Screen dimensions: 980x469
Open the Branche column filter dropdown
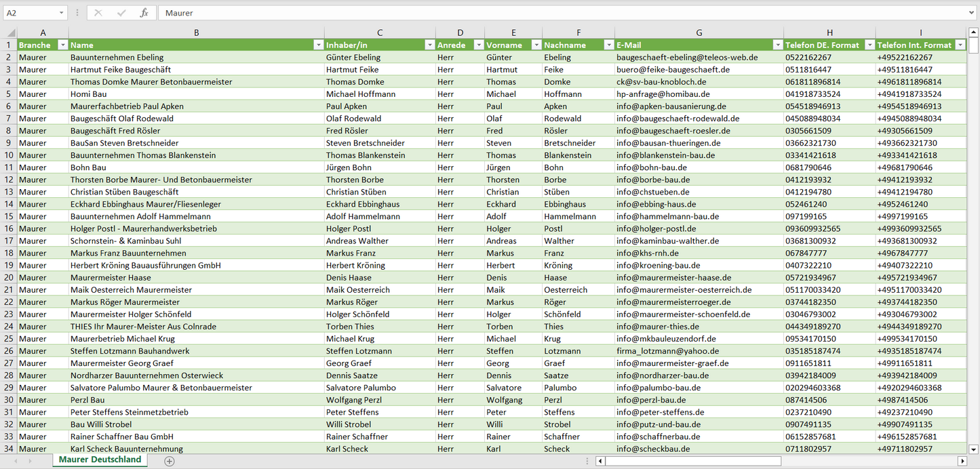62,45
